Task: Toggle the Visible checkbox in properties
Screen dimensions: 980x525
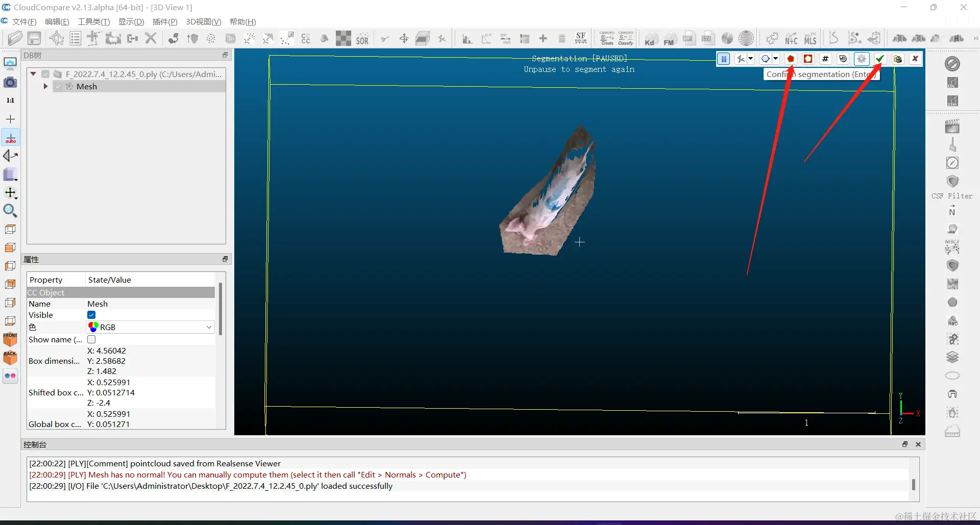Action: tap(91, 315)
